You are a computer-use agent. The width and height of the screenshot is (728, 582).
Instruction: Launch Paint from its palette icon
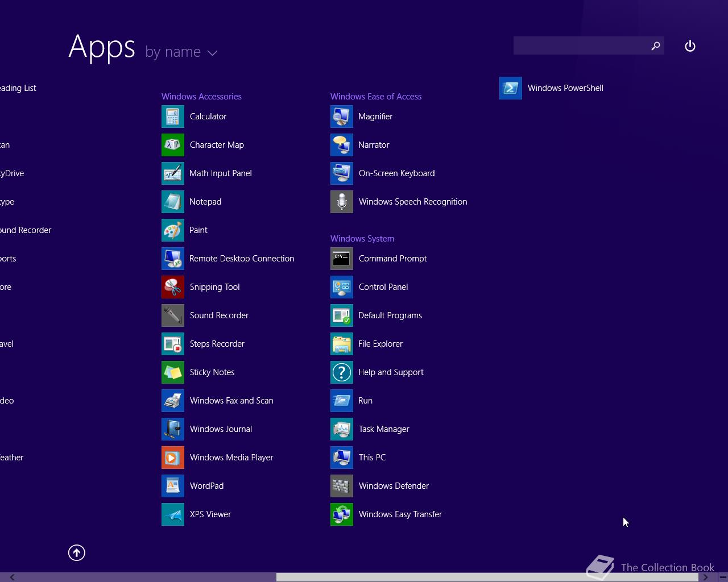[173, 230]
